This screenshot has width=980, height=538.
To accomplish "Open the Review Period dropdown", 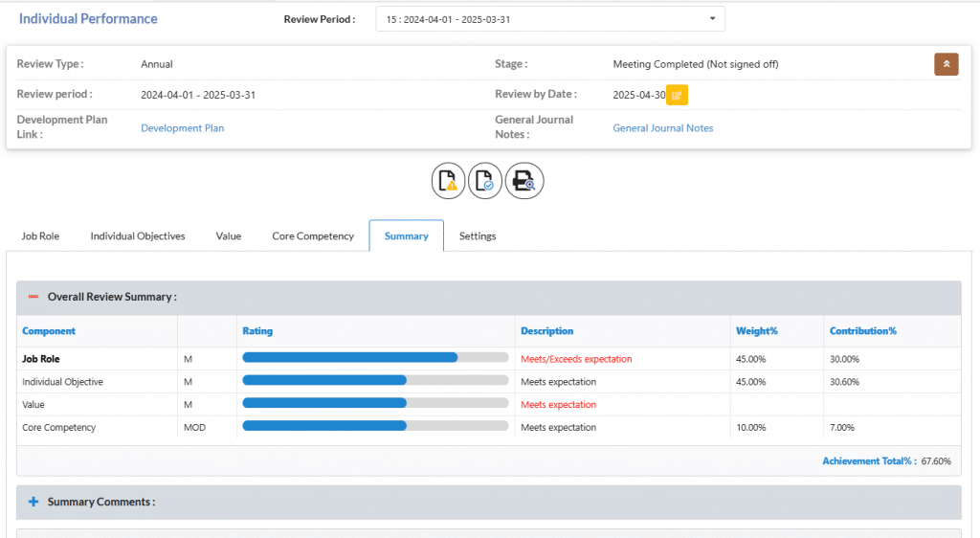I will click(x=550, y=19).
